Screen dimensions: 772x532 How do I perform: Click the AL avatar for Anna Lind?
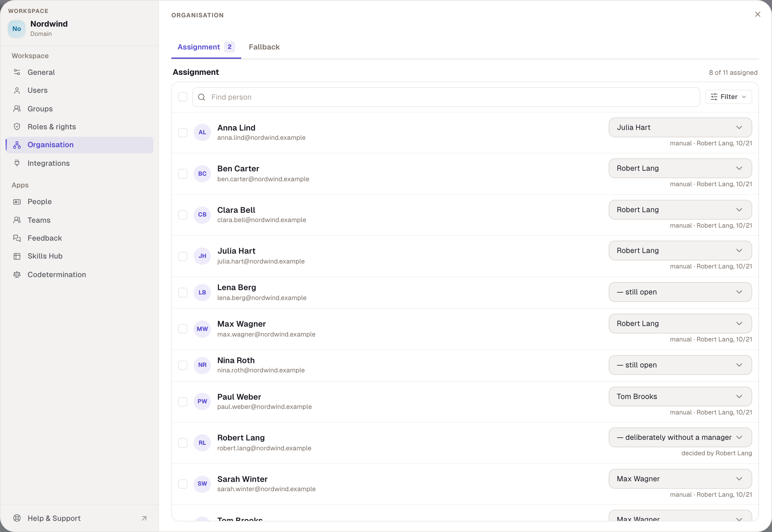(x=202, y=132)
